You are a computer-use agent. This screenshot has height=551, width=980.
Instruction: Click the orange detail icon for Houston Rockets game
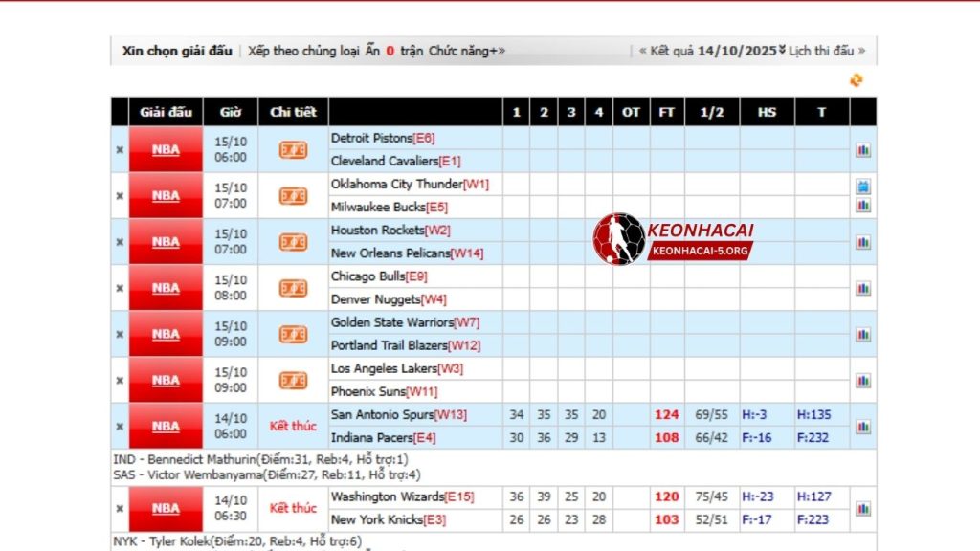(x=292, y=241)
